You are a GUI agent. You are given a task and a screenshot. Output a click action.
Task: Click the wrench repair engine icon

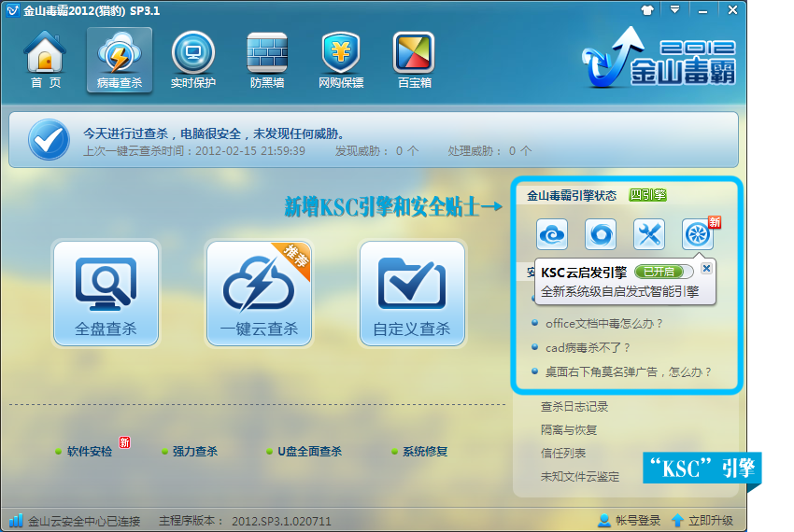point(649,234)
